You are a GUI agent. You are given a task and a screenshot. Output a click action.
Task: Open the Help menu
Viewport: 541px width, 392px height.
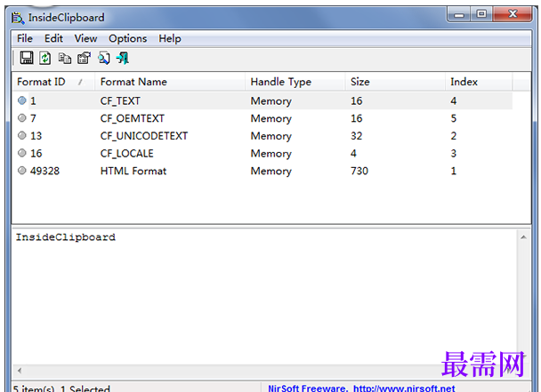click(170, 38)
